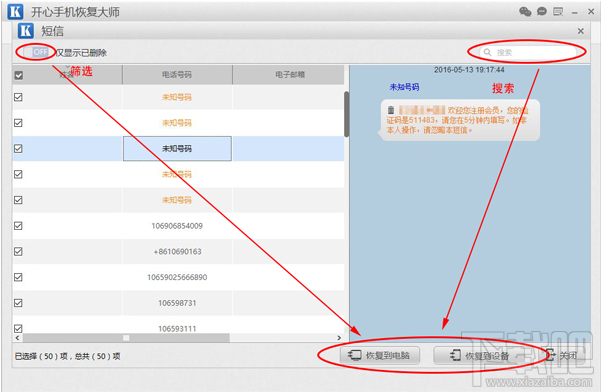The image size is (601, 392).
Task: Uncheck the first 未知号码 row checkbox
Action: pyautogui.click(x=18, y=97)
